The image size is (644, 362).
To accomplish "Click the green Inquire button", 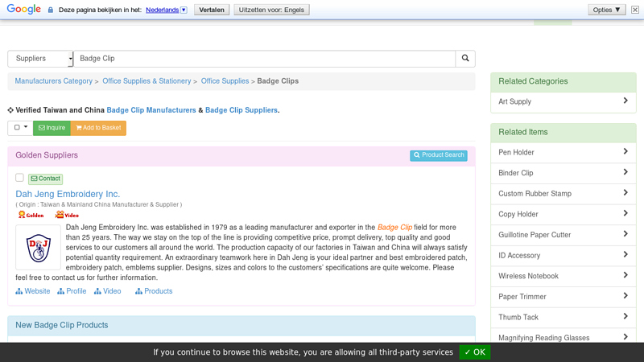I will point(52,128).
